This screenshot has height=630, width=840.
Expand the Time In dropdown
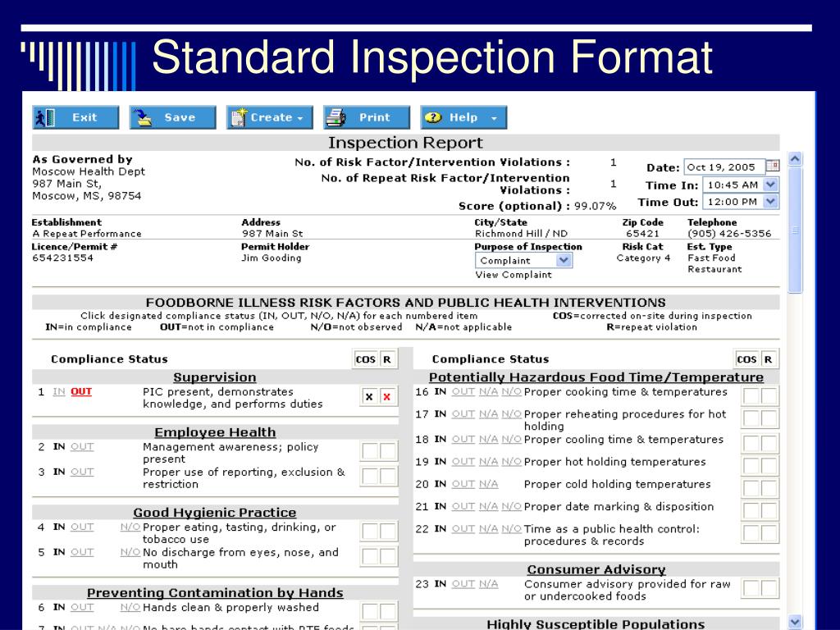[x=770, y=185]
